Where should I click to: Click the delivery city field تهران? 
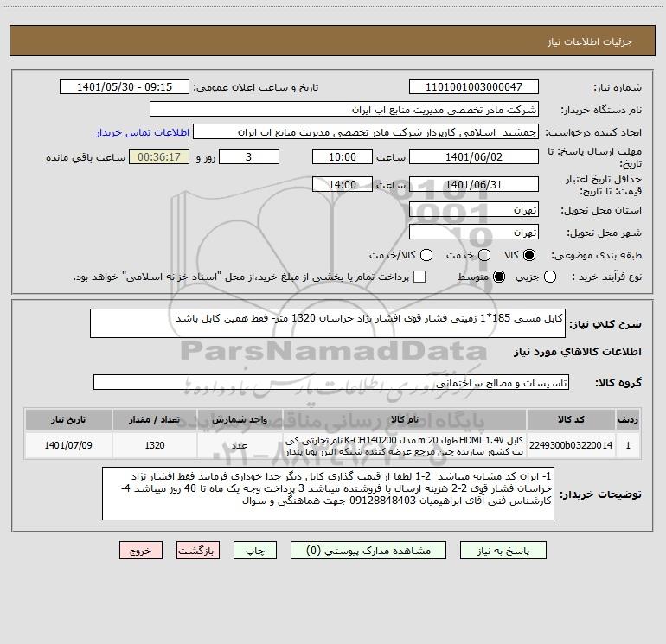(x=474, y=233)
